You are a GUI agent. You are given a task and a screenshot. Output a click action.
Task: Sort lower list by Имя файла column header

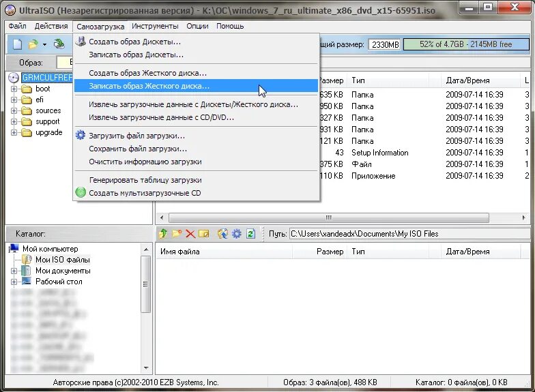click(224, 252)
